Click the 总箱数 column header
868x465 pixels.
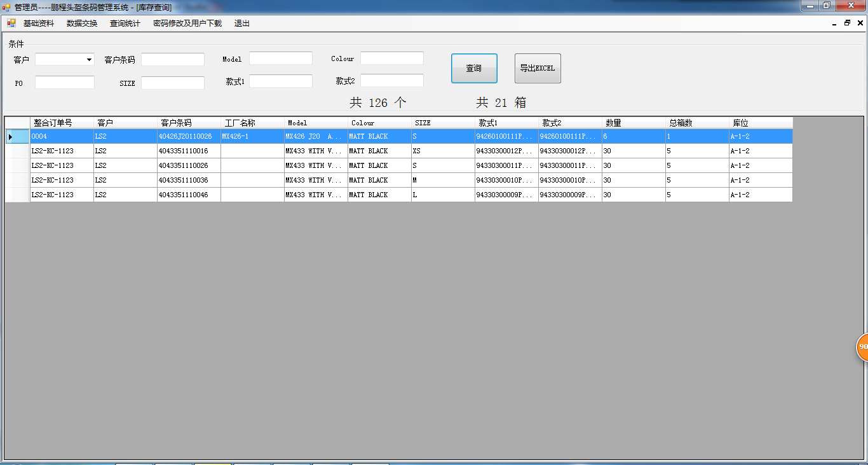[697, 123]
